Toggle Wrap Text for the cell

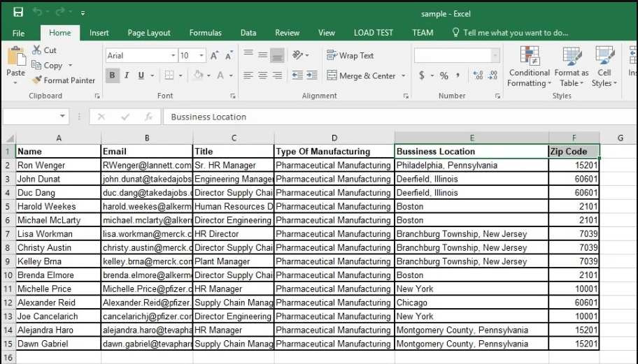(x=350, y=55)
